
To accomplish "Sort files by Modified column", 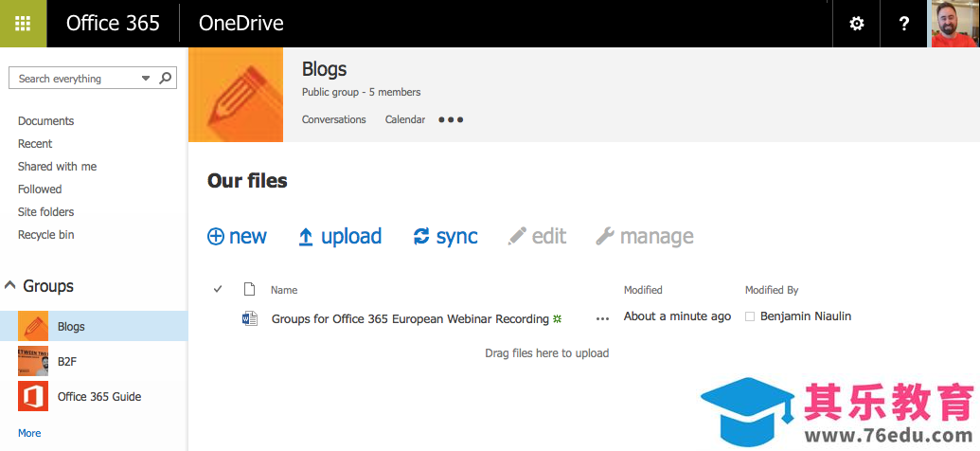I will (643, 290).
